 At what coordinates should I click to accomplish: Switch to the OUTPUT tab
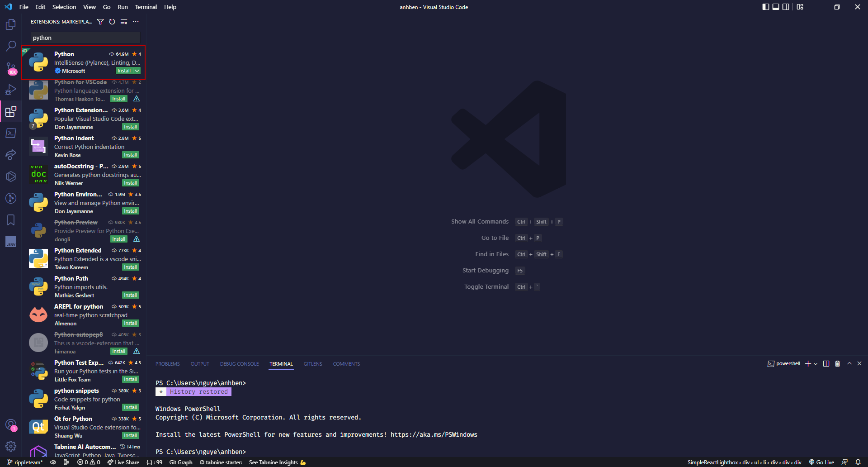tap(200, 364)
